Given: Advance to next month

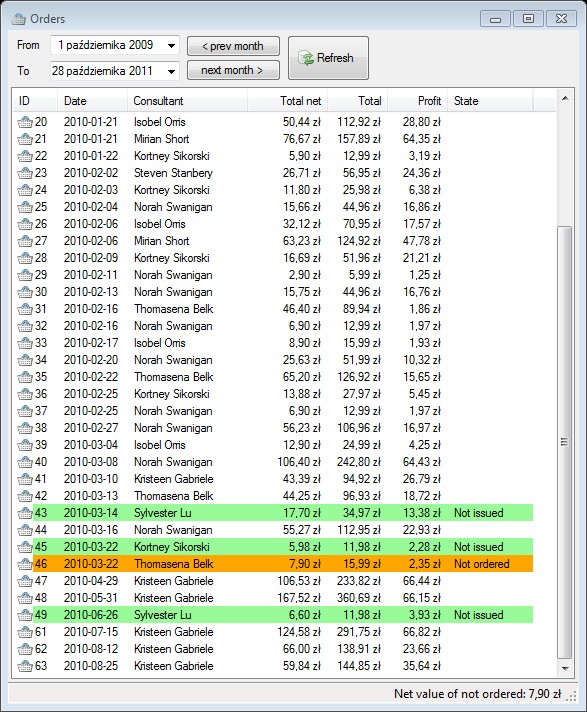Looking at the screenshot, I should tap(233, 70).
